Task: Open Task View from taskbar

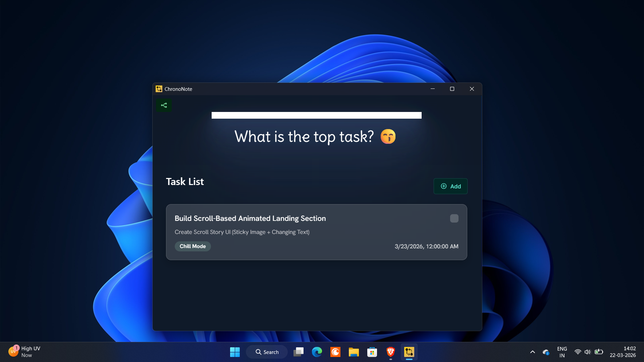Action: [x=298, y=352]
